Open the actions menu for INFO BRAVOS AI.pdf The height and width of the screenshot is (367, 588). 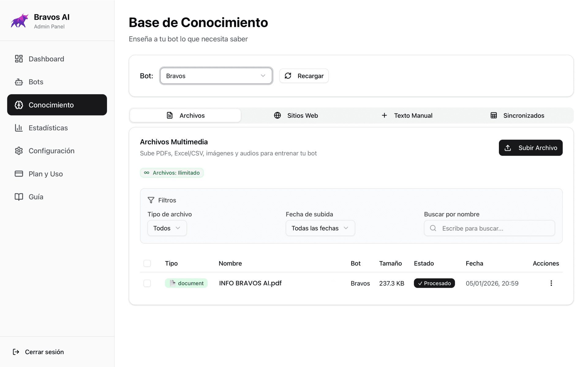(x=551, y=283)
